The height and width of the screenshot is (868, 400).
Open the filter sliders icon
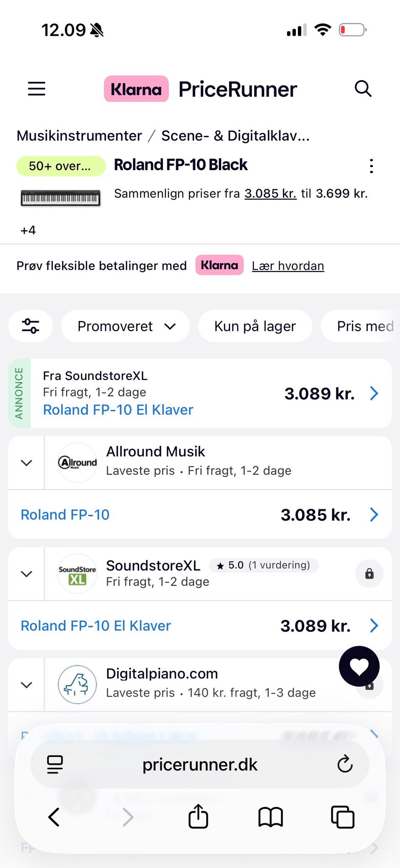pyautogui.click(x=31, y=326)
